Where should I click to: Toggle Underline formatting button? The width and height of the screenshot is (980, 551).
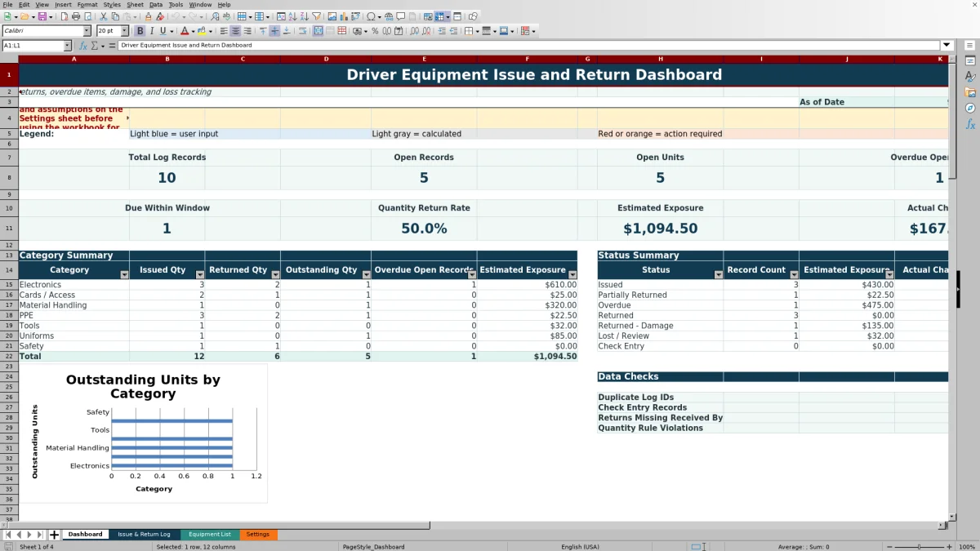click(x=163, y=31)
